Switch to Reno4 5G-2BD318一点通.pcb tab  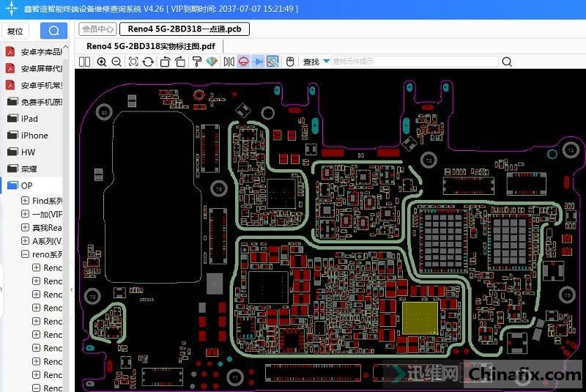coord(185,29)
